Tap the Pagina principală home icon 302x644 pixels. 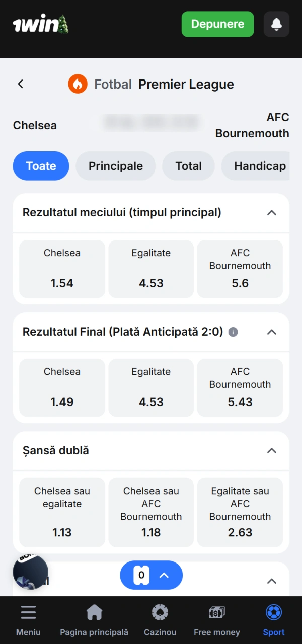(x=94, y=612)
